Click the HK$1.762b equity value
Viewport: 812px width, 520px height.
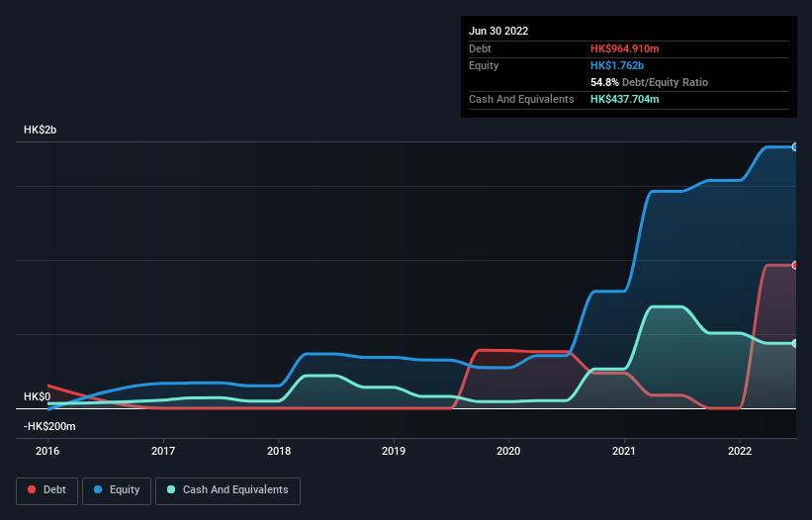click(617, 65)
